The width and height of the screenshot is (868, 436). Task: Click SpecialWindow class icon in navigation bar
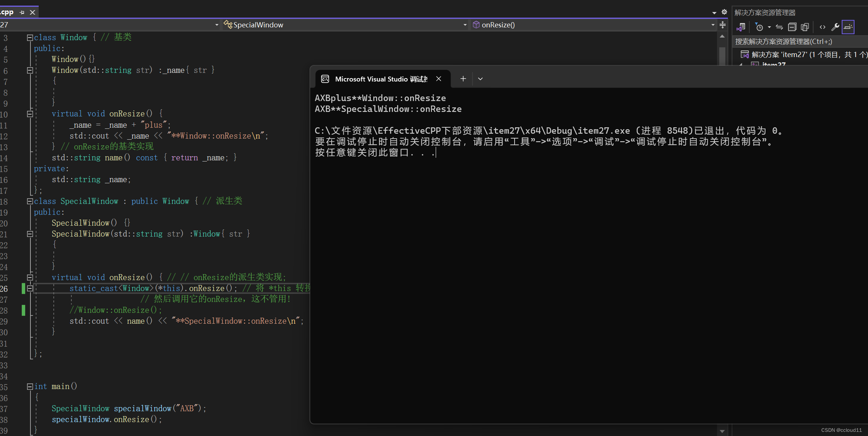pos(228,24)
